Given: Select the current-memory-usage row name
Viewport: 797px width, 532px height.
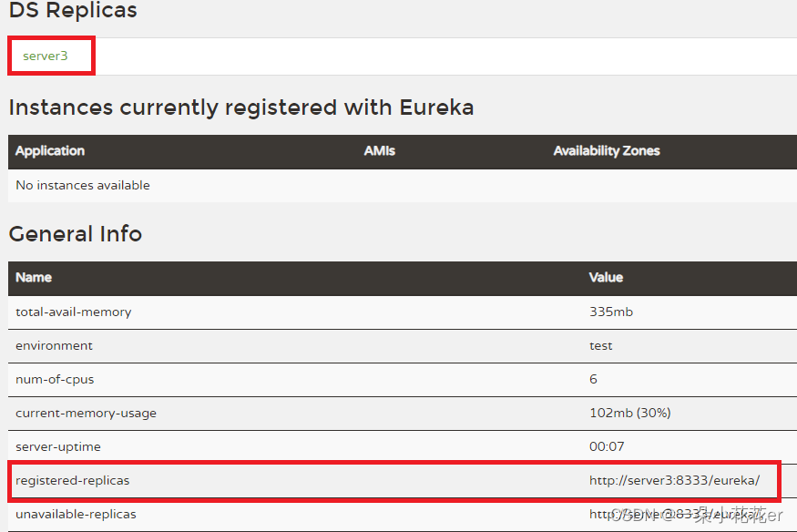Looking at the screenshot, I should (x=86, y=413).
